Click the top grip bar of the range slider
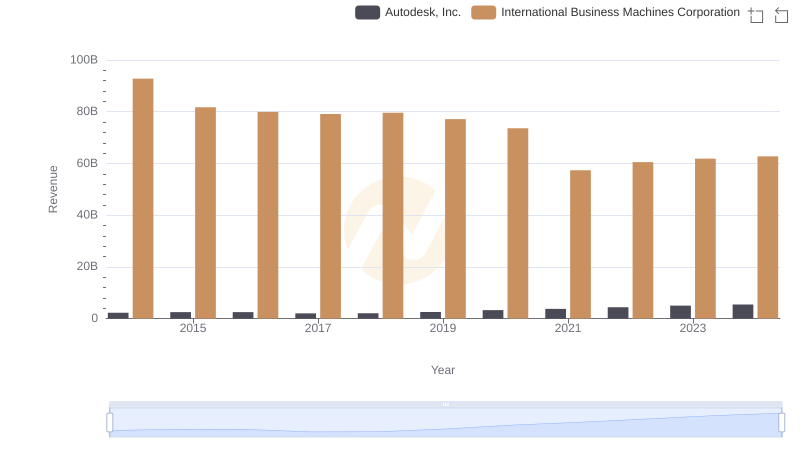This screenshot has height=461, width=800. tap(445, 404)
